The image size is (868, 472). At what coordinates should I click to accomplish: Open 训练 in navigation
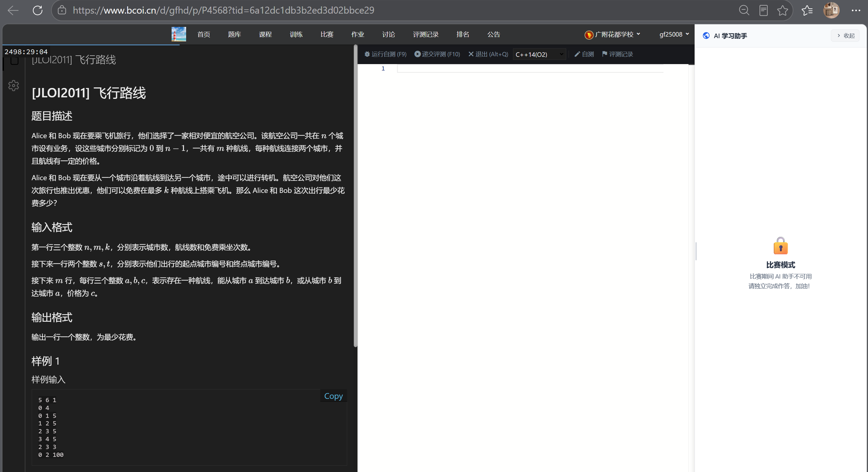point(296,34)
